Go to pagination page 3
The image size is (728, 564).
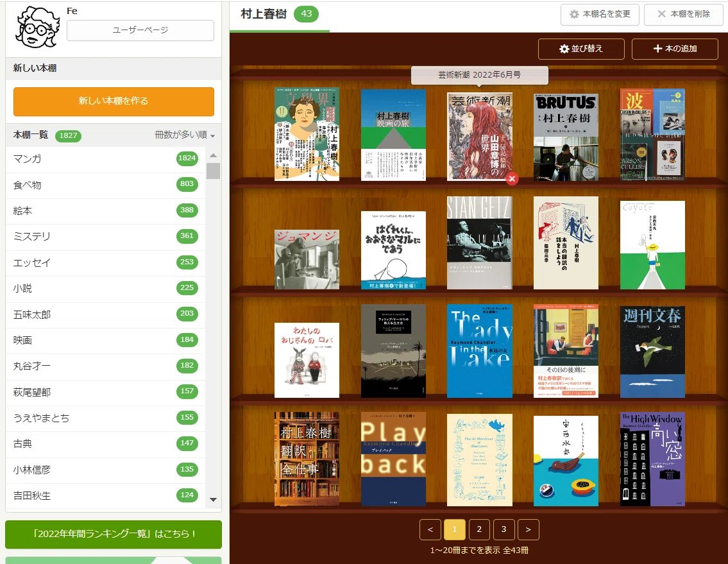[x=504, y=529]
